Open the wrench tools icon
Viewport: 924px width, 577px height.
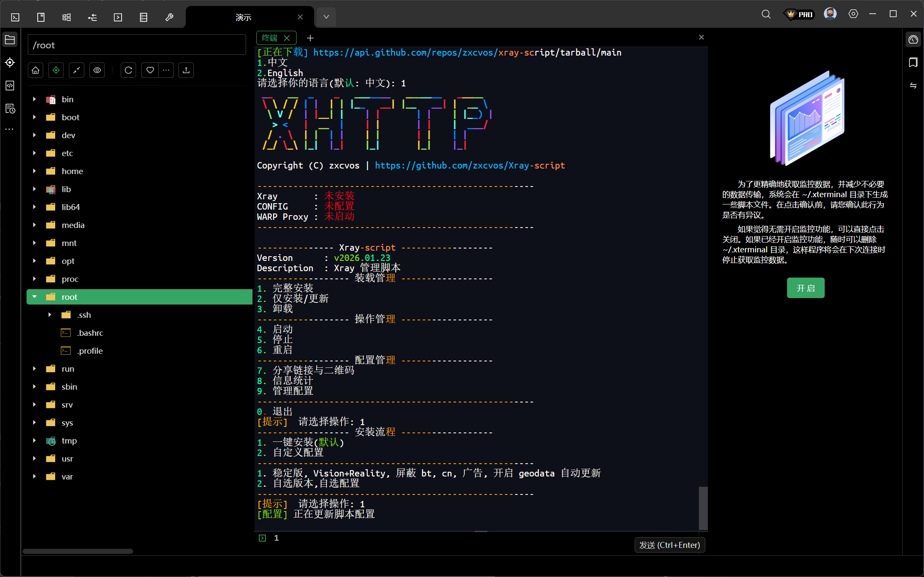point(169,17)
